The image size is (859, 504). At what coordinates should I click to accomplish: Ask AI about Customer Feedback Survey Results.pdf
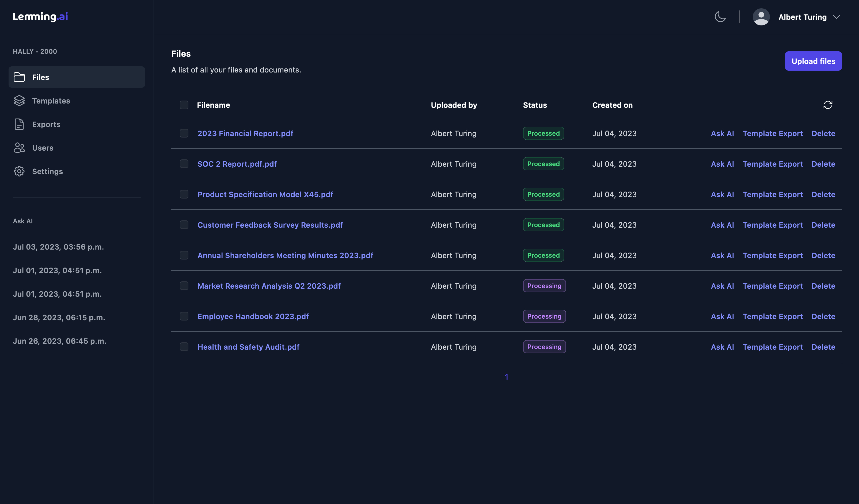(722, 225)
